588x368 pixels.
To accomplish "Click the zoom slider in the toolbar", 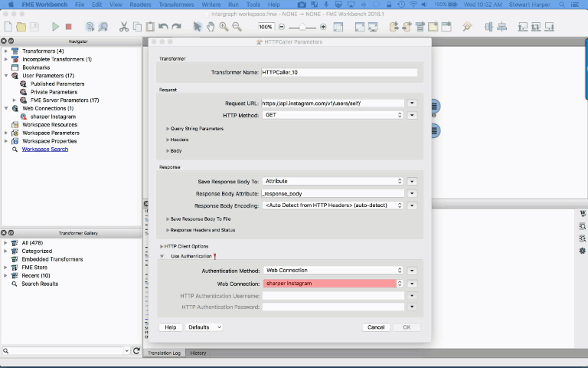I will tap(301, 27).
